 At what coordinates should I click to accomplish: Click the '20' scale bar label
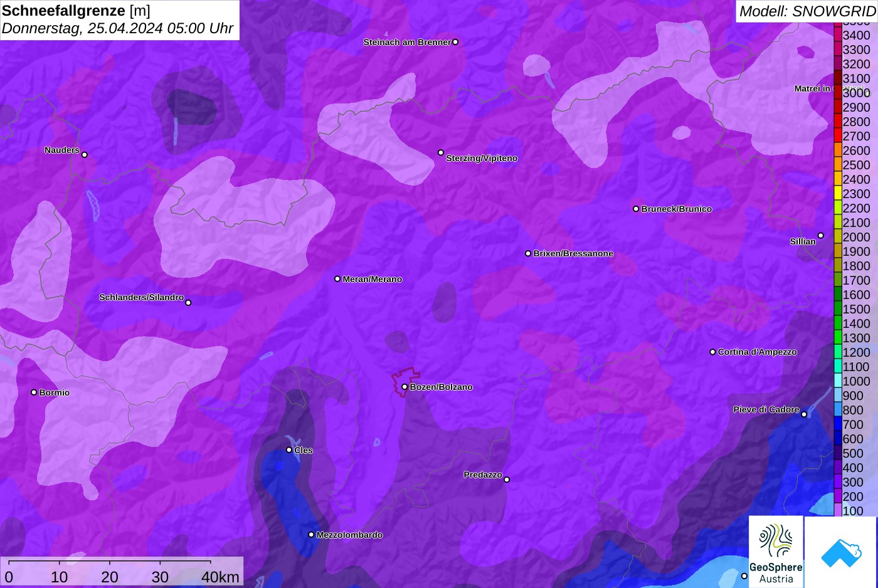(x=110, y=577)
